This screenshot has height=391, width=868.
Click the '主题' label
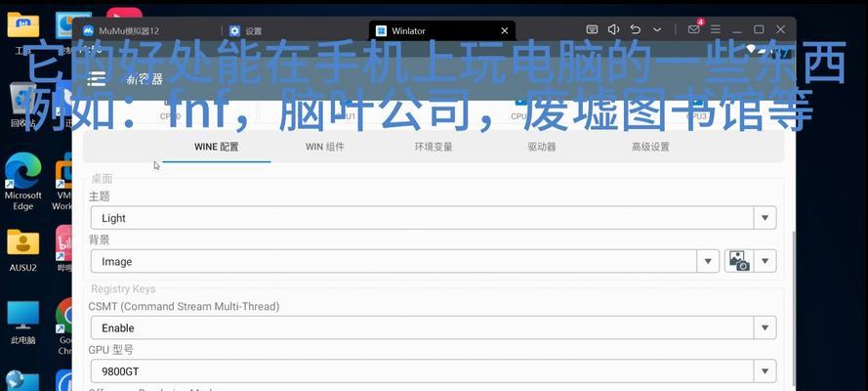coord(100,196)
